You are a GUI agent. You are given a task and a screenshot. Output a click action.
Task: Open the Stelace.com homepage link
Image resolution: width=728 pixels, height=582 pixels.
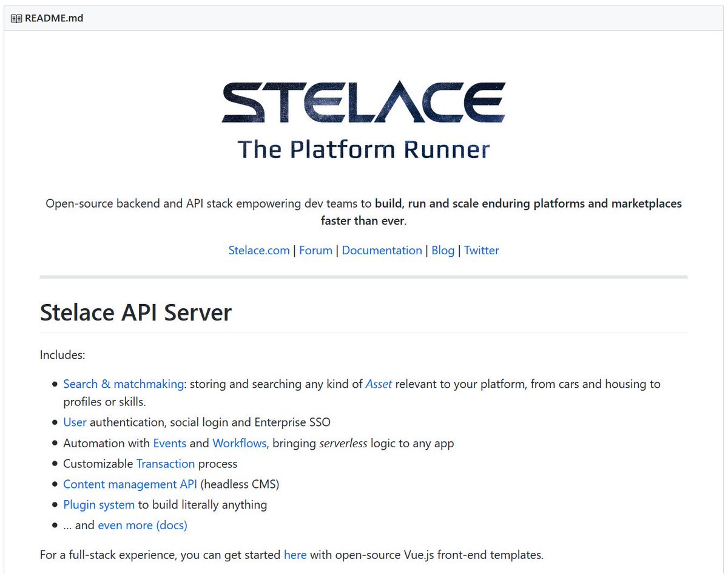pyautogui.click(x=259, y=250)
